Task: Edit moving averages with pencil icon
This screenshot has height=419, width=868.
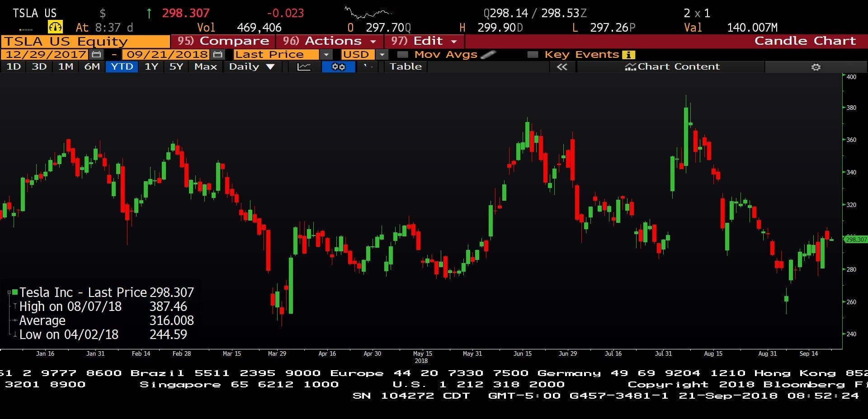Action: [x=488, y=55]
